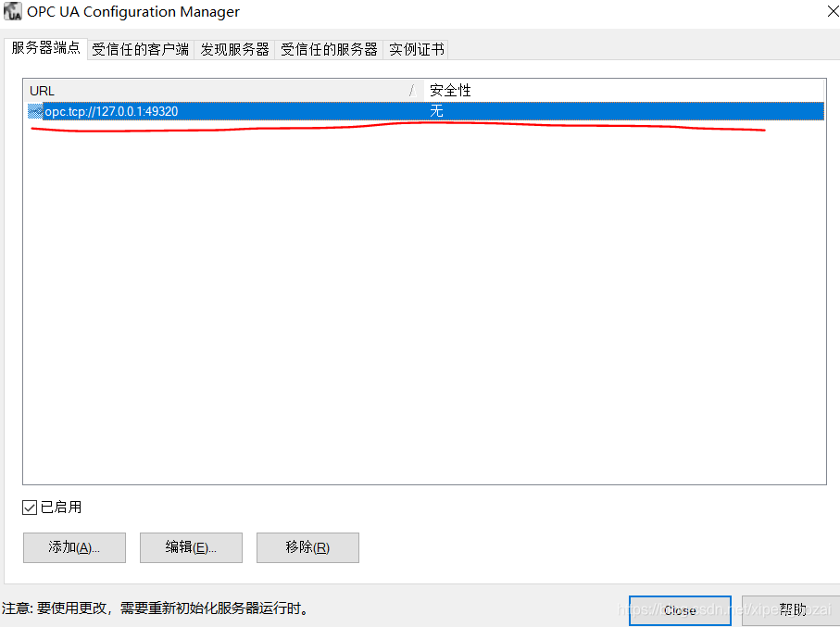Open the 受信任的客户端 tab

point(141,49)
